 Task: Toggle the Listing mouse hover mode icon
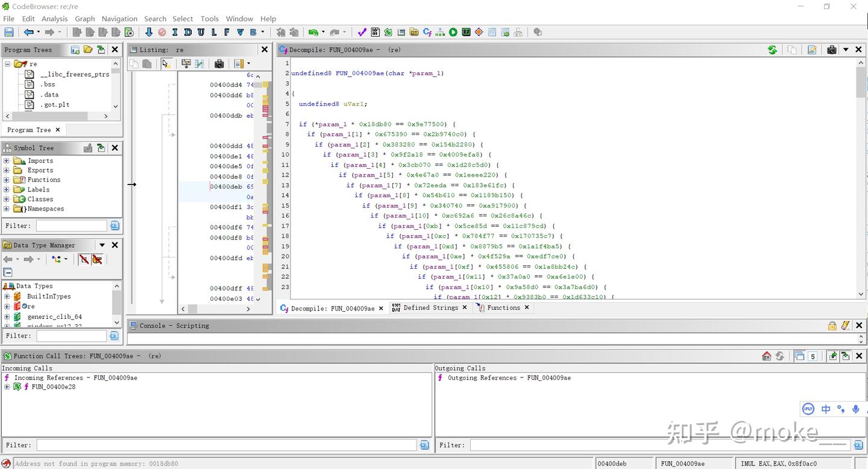coord(166,63)
